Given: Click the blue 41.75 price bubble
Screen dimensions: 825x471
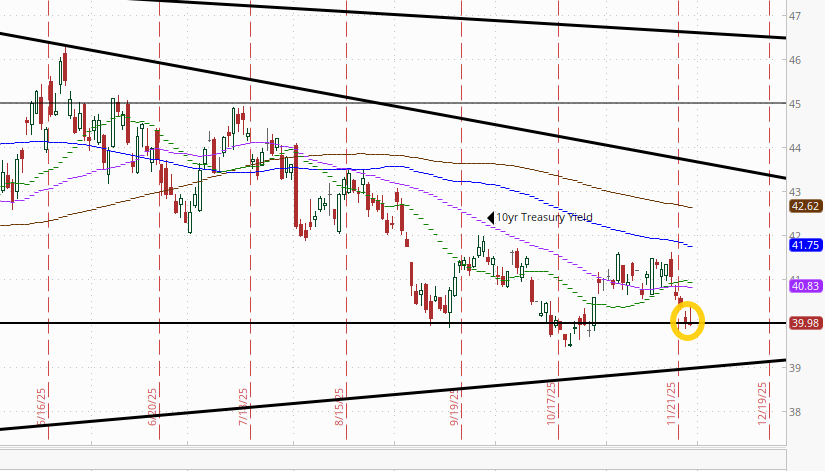Looking at the screenshot, I should (806, 245).
